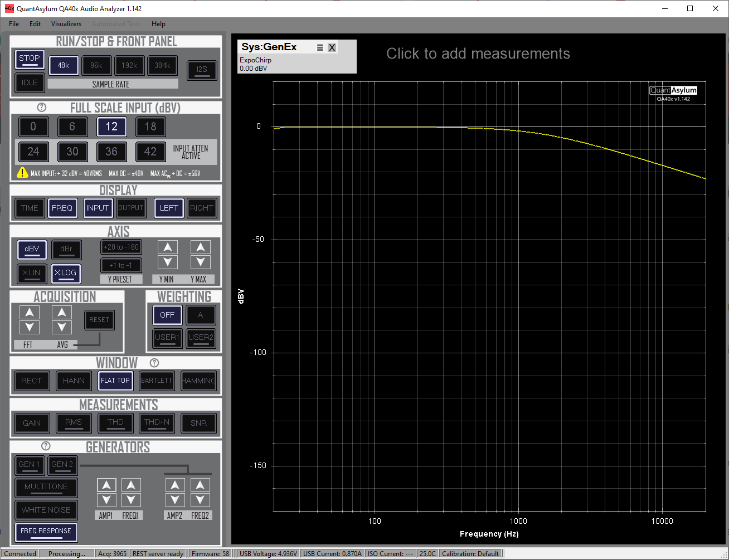Viewport: 729px width, 560px height.
Task: Select the BARTLETT window
Action: tap(157, 381)
